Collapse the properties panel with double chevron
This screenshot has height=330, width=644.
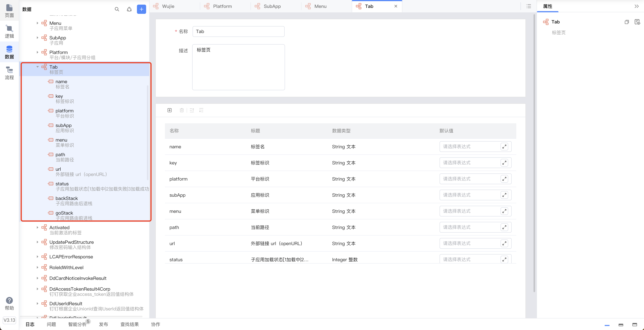636,6
